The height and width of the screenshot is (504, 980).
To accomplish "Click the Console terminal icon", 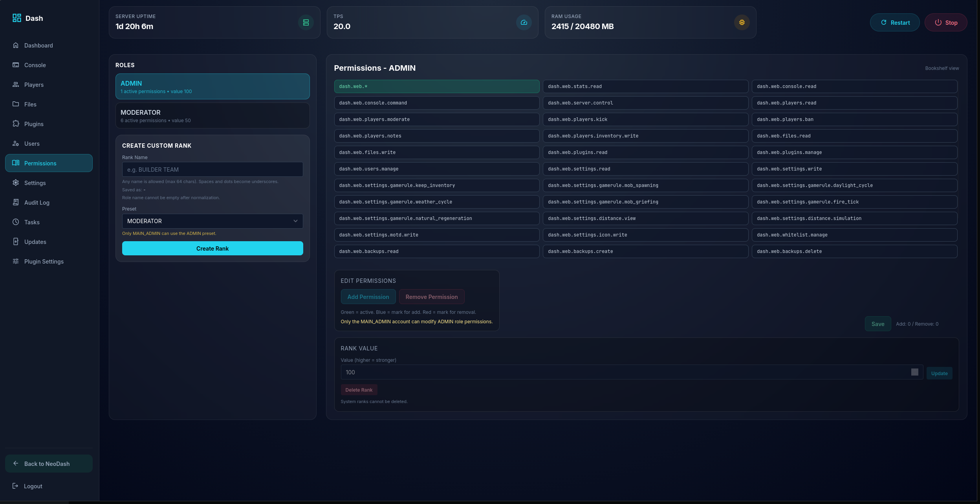I will [16, 65].
